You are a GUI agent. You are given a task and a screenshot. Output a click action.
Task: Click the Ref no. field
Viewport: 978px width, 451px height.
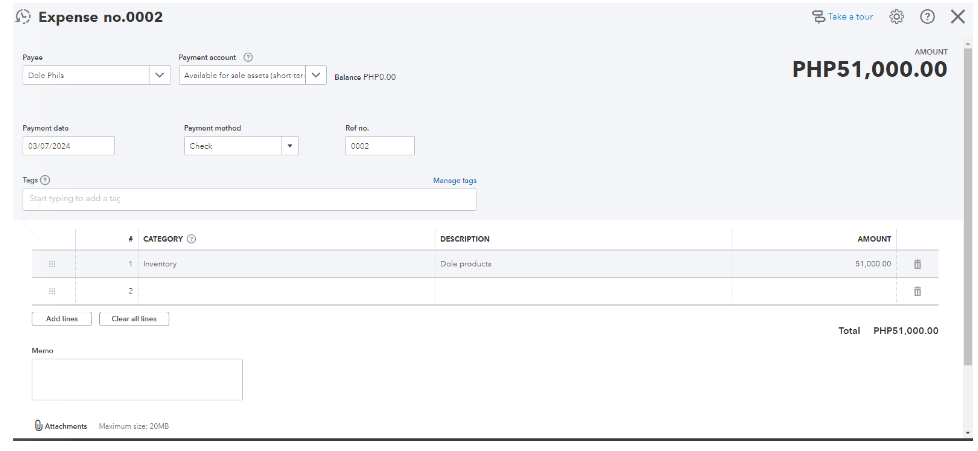380,146
